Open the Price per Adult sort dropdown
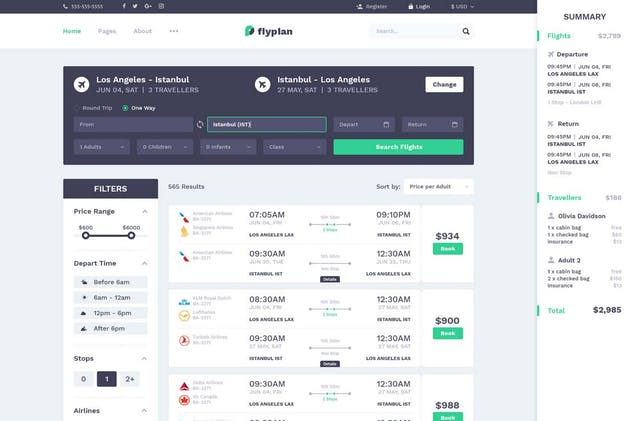 pyautogui.click(x=439, y=187)
